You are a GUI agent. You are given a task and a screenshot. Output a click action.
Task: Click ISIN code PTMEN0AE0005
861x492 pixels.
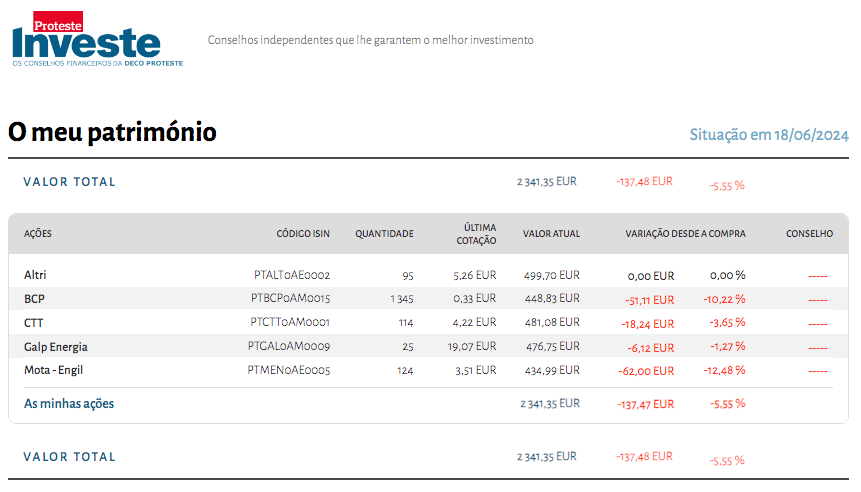[289, 370]
